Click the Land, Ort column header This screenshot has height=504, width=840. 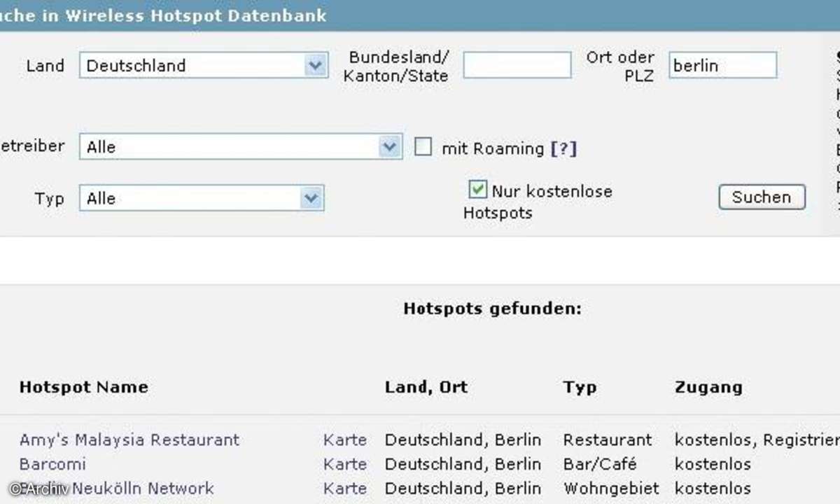pos(426,387)
